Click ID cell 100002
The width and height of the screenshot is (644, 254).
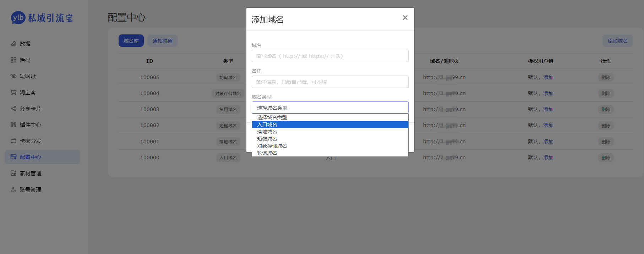click(x=150, y=125)
